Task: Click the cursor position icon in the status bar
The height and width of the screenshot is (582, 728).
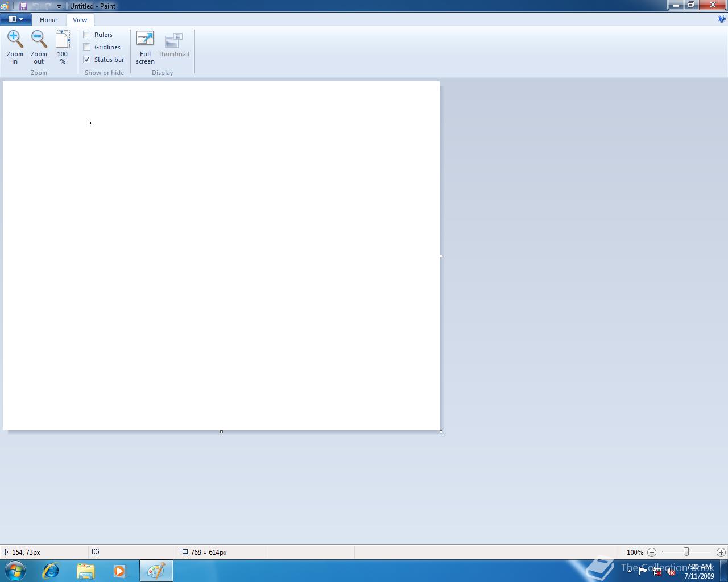Action: tap(5, 552)
